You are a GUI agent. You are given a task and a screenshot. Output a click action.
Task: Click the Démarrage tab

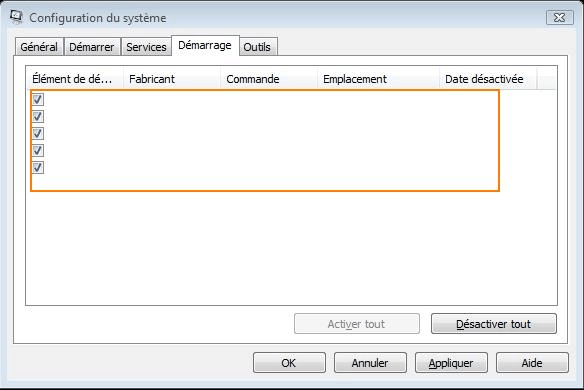[x=205, y=45]
